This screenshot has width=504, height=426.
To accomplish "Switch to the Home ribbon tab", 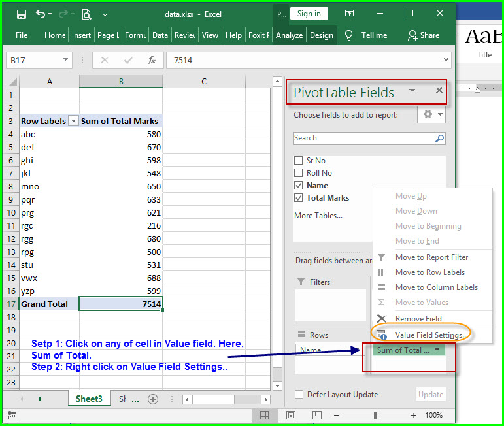I will [55, 35].
